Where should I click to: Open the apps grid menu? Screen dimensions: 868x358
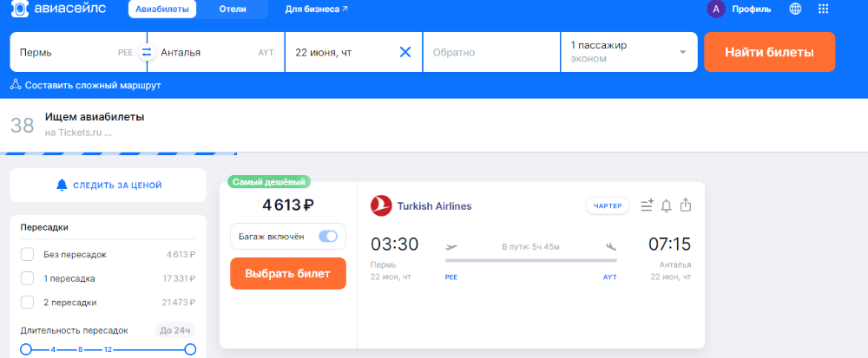pos(823,9)
